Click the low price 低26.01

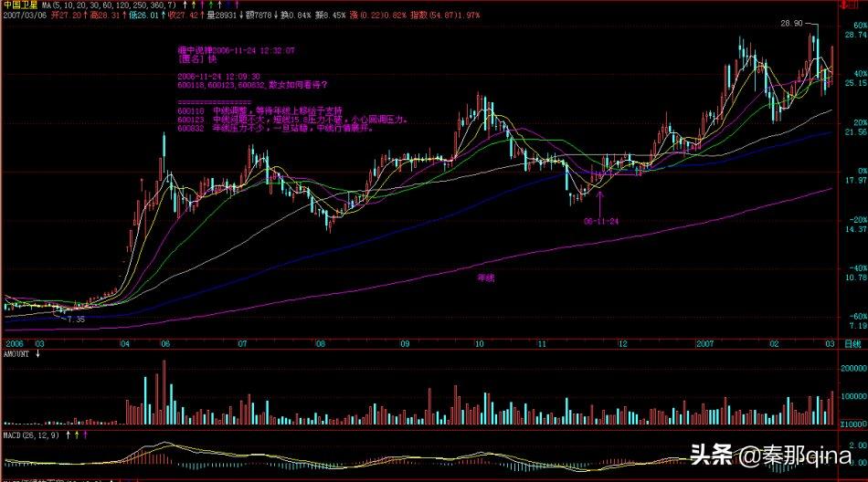(144, 15)
